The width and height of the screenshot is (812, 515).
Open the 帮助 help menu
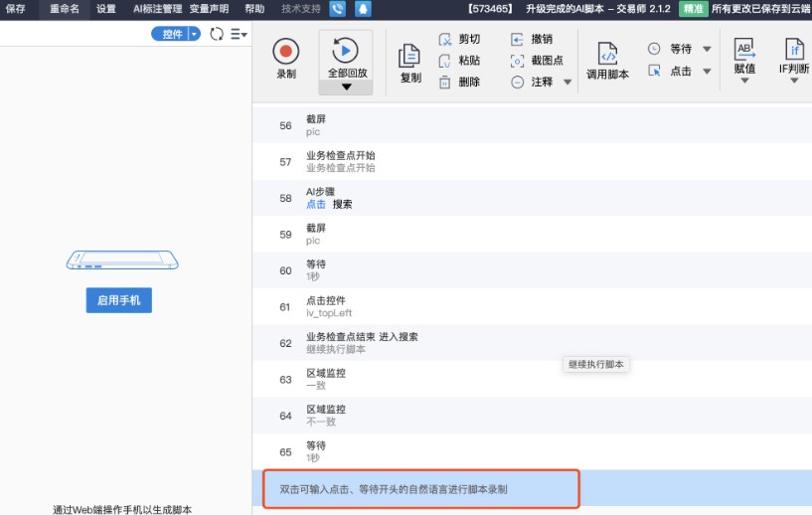pyautogui.click(x=254, y=9)
